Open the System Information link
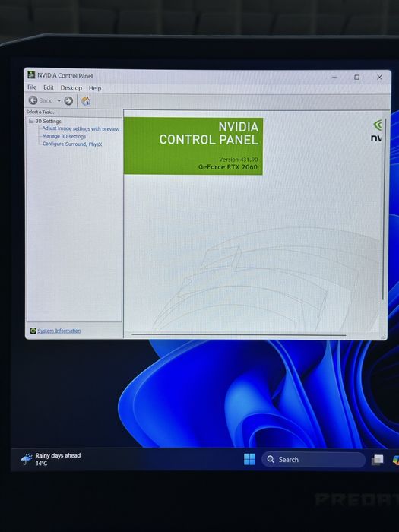Screen dimensions: 399x532 59,331
